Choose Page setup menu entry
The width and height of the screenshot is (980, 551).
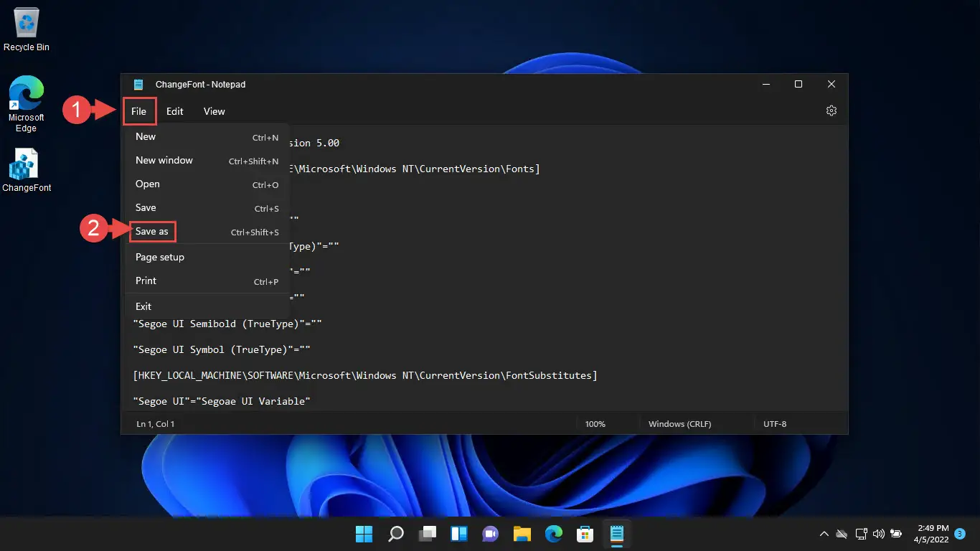point(207,258)
